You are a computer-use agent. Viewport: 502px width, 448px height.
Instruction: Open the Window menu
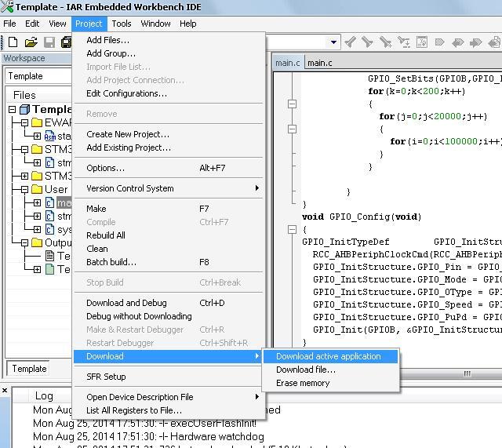[155, 24]
